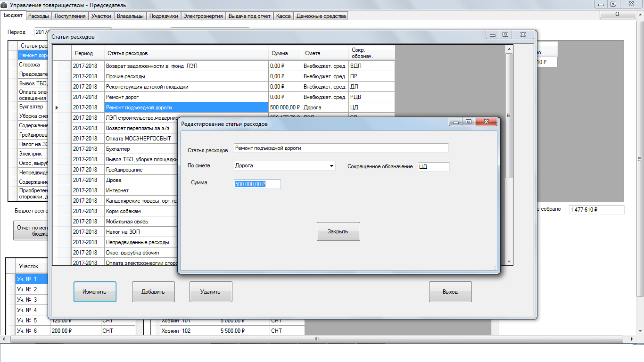Viewport: 644px width, 362px height.
Task: Switch to the Касса tab
Action: 283,16
